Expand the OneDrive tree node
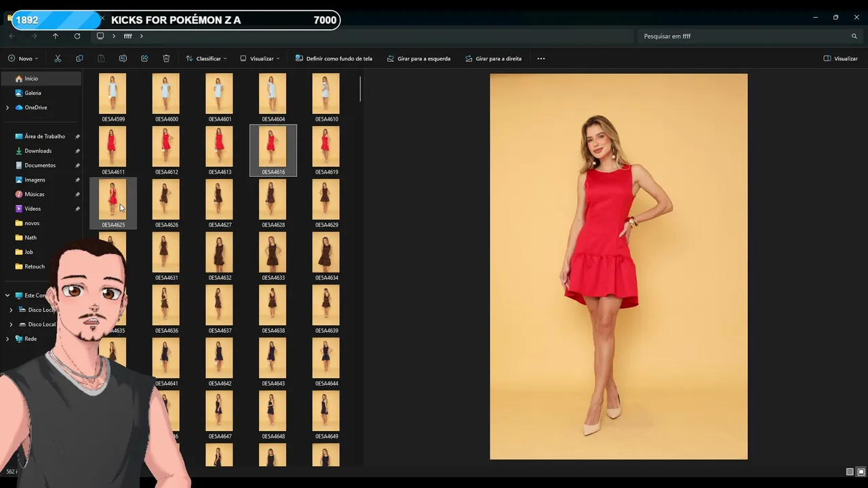The width and height of the screenshot is (868, 488). point(7,108)
